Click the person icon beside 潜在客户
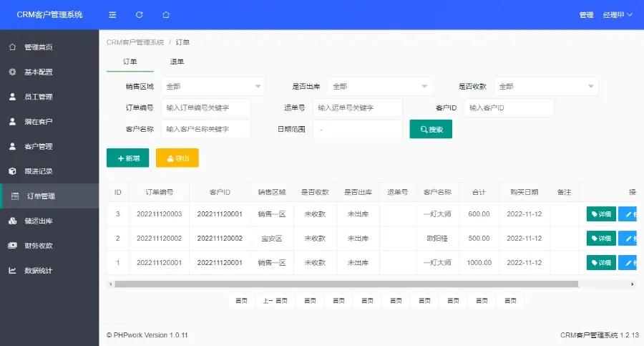This screenshot has height=346, width=644. tap(12, 122)
